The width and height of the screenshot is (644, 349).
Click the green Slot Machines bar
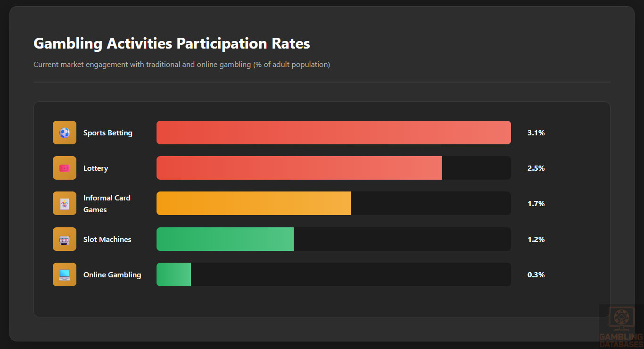[225, 239]
